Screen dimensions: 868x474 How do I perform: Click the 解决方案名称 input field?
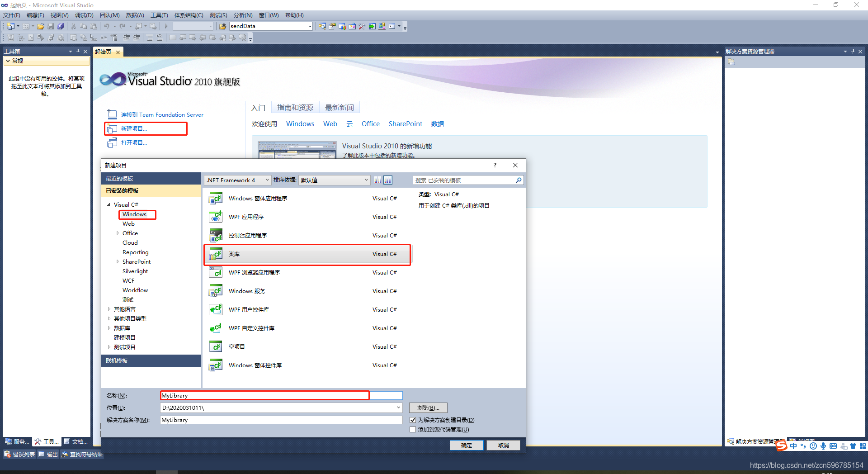(x=281, y=420)
